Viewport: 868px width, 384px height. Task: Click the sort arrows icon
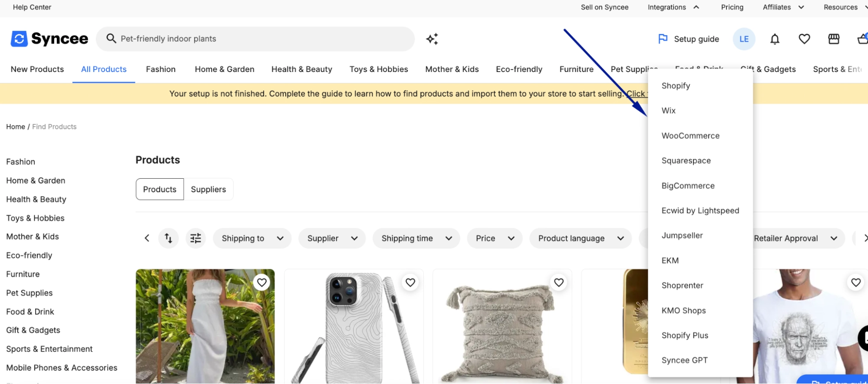(168, 238)
